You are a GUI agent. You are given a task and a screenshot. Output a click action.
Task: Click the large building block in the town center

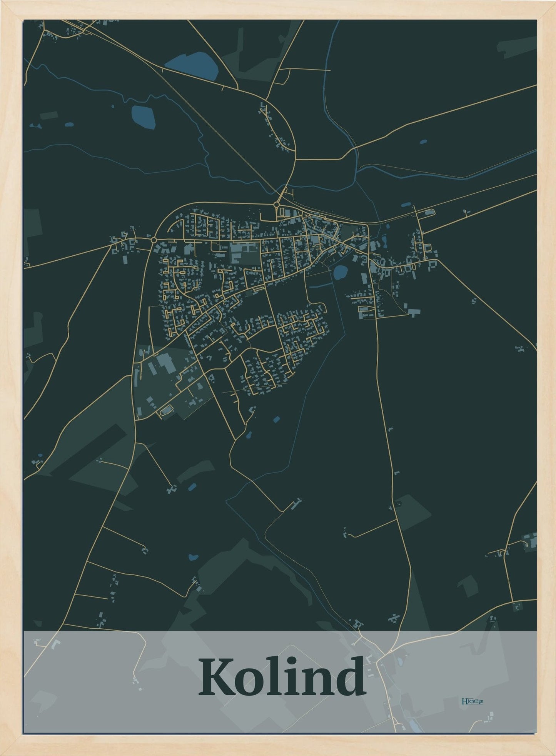(x=244, y=252)
